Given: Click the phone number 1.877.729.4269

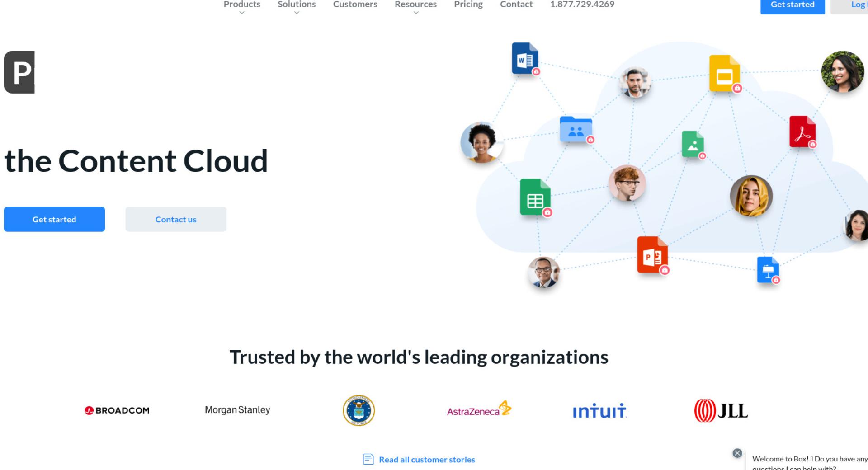Looking at the screenshot, I should click(582, 5).
